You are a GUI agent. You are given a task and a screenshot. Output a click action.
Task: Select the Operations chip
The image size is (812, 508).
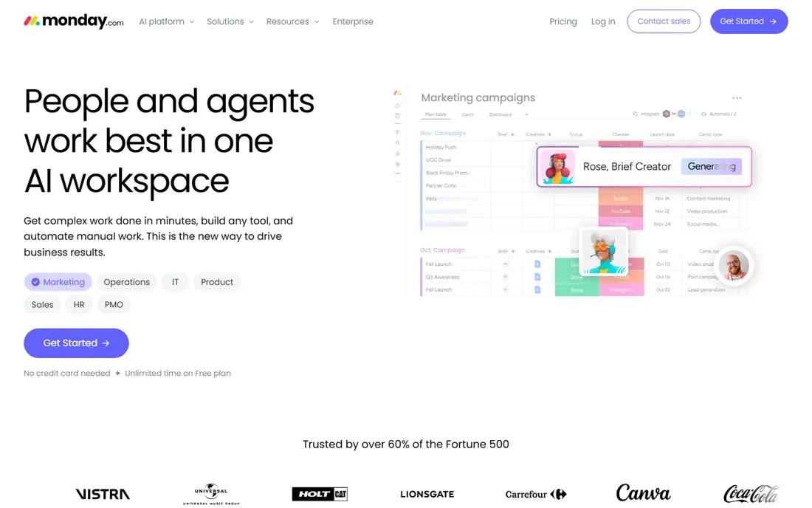[126, 282]
